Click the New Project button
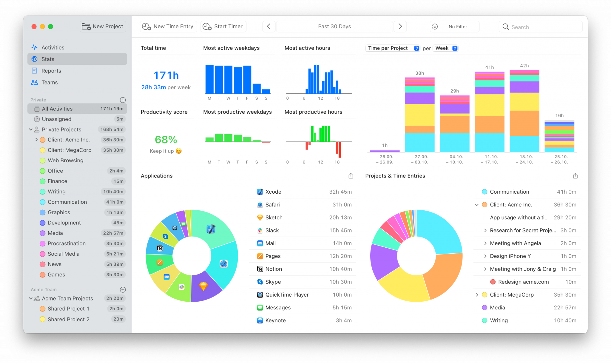This screenshot has width=611, height=364. click(103, 26)
